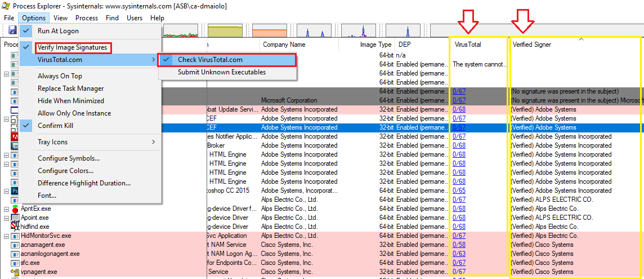The width and height of the screenshot is (644, 279).
Task: Click the 'bat Update Servi...' description cell
Action: 233,109
